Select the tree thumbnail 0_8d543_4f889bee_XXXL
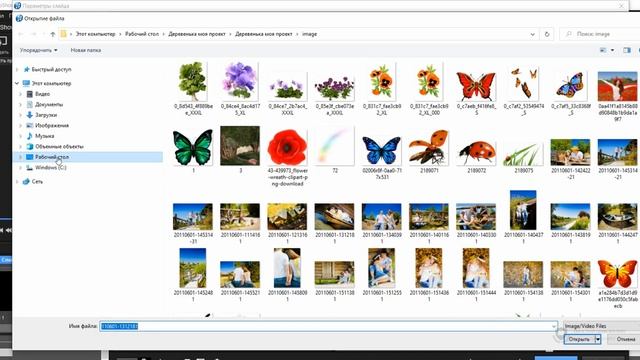Image resolution: width=640 pixels, height=360 pixels. pos(193,82)
